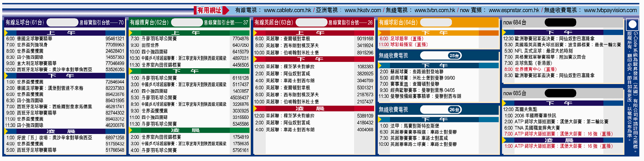The width and height of the screenshot is (644, 161).
Task: Click the 26台 channel badge
Action: tap(455, 110)
